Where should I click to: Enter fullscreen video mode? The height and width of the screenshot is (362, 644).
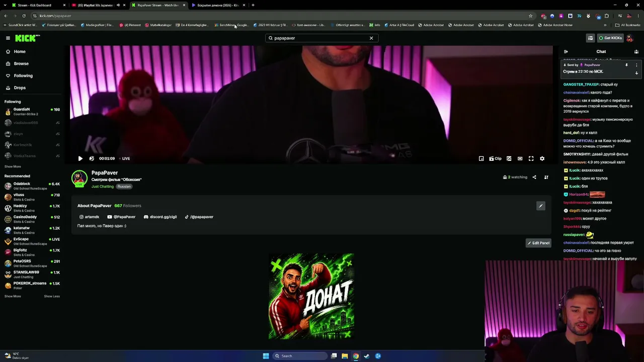531,158
